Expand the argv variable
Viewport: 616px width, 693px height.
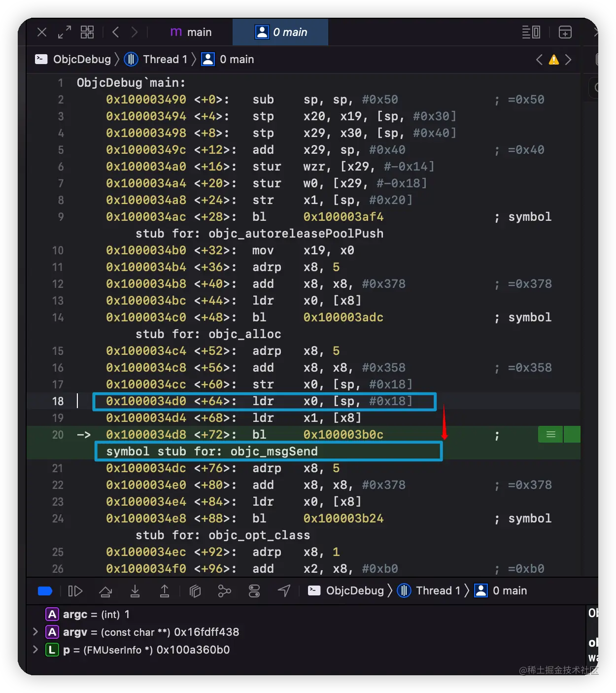point(35,632)
